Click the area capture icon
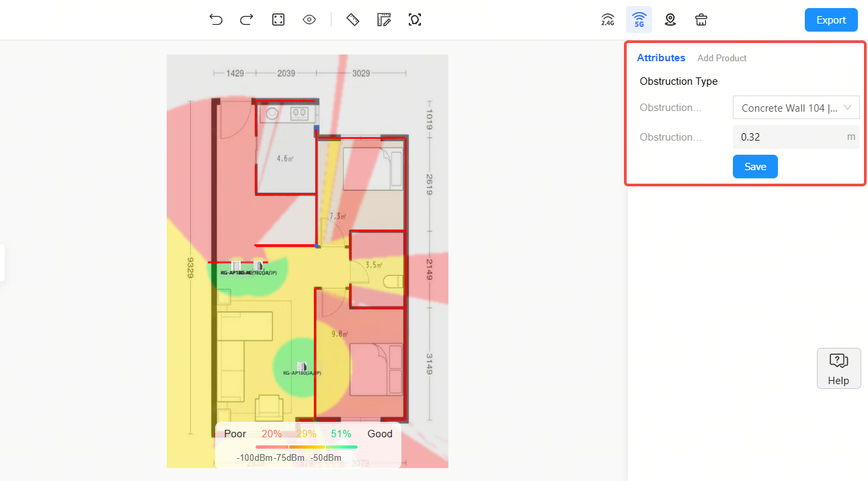The width and height of the screenshot is (868, 481). coord(415,20)
